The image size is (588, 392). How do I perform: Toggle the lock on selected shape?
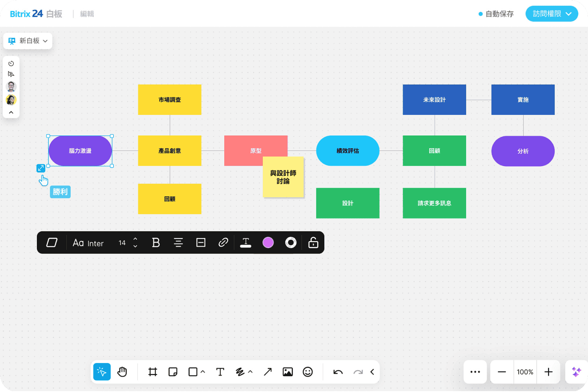[x=313, y=242]
